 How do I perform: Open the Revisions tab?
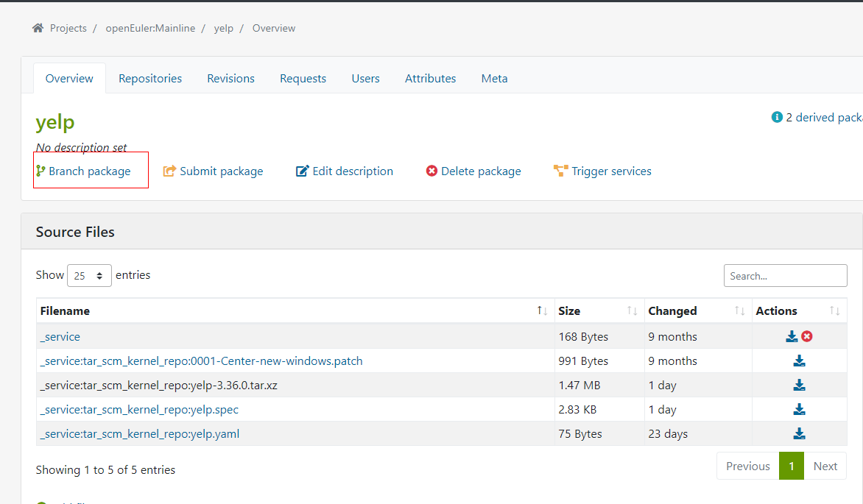pyautogui.click(x=230, y=78)
